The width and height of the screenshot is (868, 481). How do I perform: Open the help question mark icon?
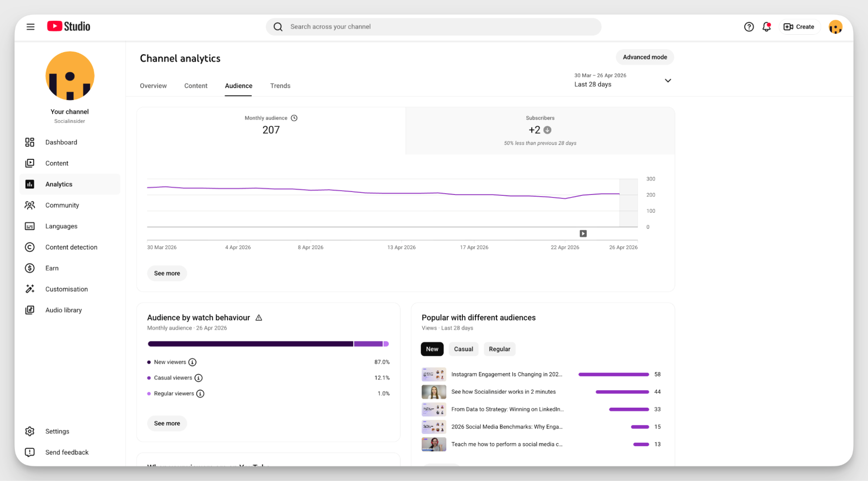[x=749, y=27]
